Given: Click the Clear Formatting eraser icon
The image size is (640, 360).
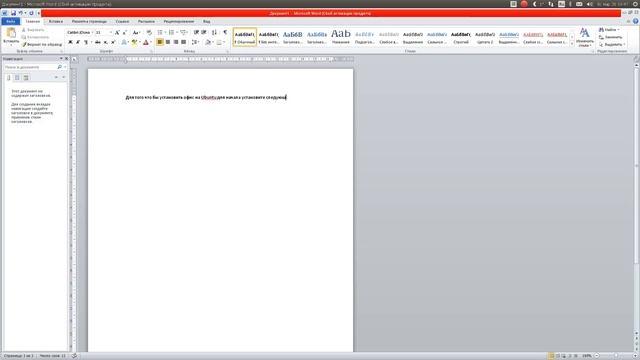Looking at the screenshot, I should (149, 32).
